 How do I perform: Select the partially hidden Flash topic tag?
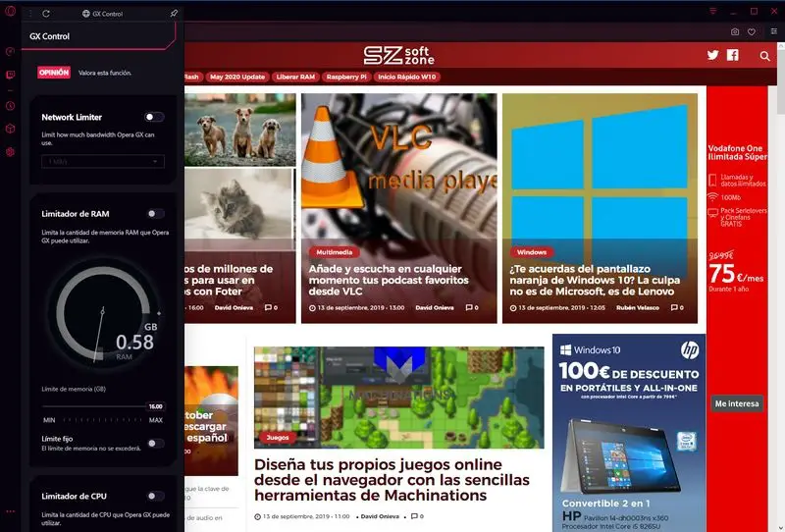[193, 77]
